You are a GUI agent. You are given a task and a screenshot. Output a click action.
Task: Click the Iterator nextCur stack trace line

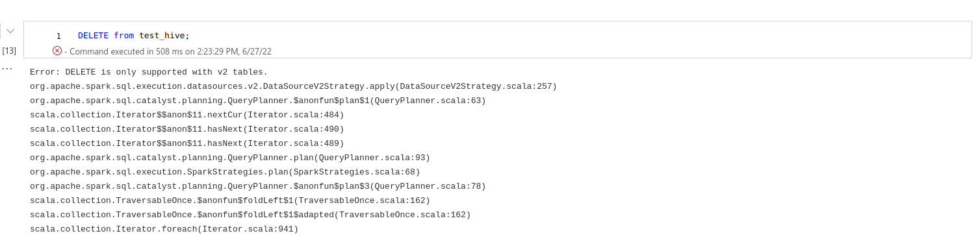point(187,115)
